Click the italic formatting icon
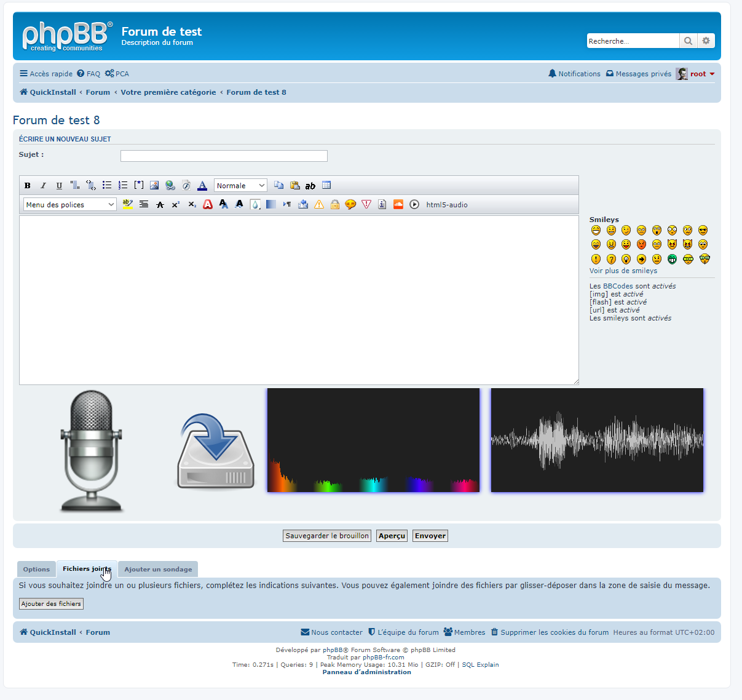 pos(43,186)
